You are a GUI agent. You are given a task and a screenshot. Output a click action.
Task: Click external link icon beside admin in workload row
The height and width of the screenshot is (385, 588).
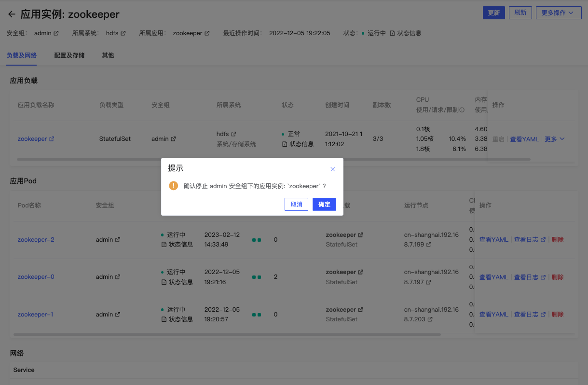point(173,139)
